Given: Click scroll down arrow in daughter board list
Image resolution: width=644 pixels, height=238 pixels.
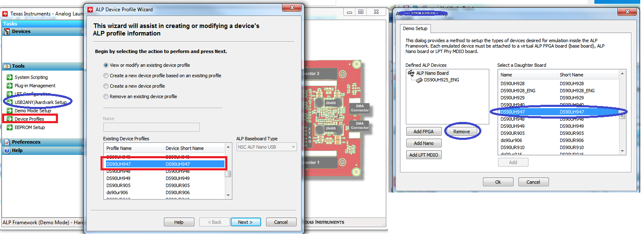Looking at the screenshot, I should 623,151.
